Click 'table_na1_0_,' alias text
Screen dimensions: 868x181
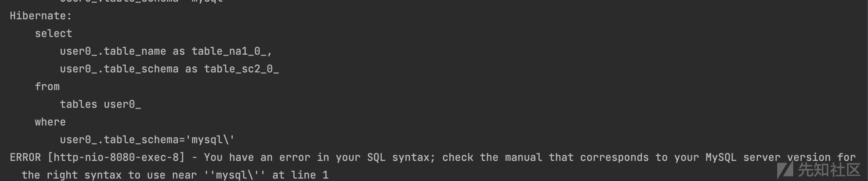coord(232,51)
